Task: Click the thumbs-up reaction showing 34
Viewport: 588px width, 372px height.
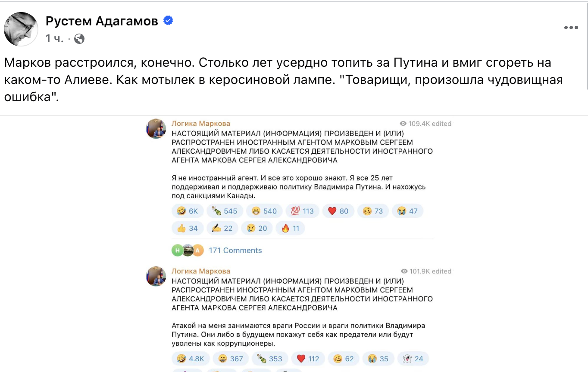Action: (x=188, y=228)
